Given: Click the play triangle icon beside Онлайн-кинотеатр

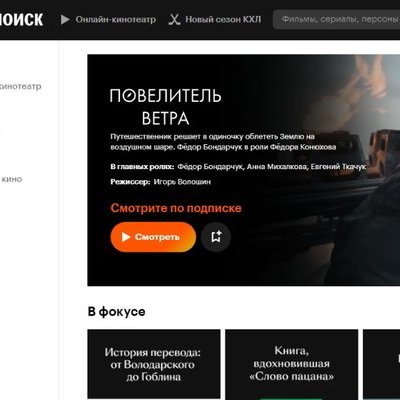Looking at the screenshot, I should pyautogui.click(x=65, y=20).
